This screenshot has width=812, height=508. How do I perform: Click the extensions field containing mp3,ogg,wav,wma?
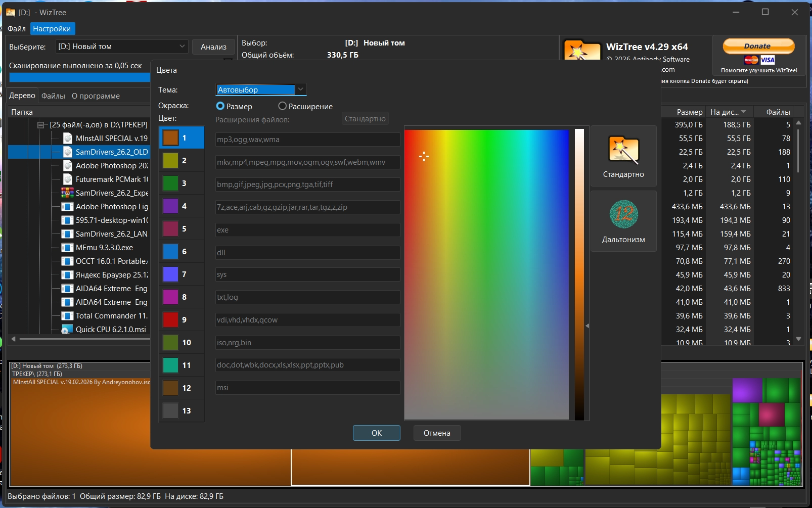307,140
